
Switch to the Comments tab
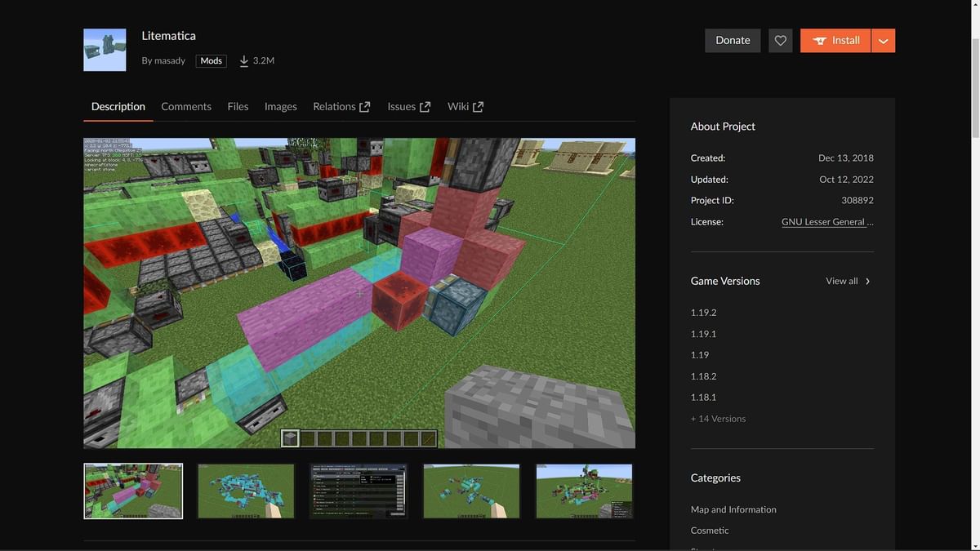(x=185, y=106)
